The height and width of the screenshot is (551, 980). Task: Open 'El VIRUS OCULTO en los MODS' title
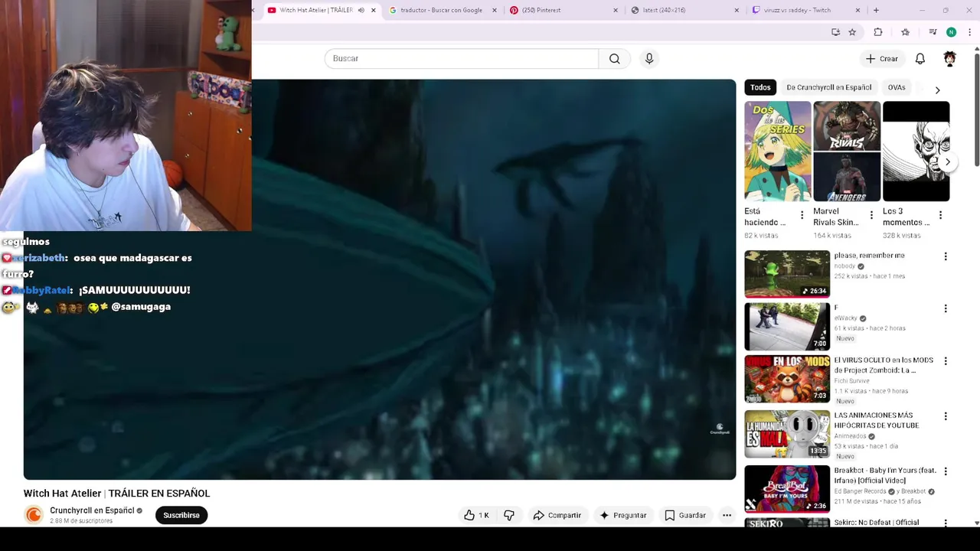coord(884,365)
